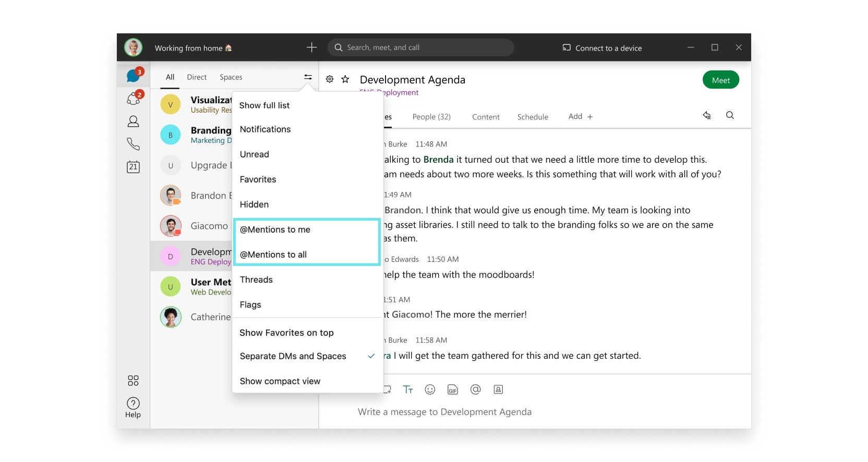
Task: Select @Mentions to me filter
Action: point(307,229)
